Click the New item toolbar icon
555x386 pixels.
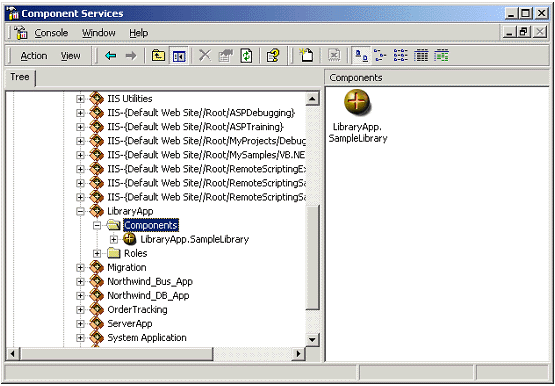[x=306, y=56]
